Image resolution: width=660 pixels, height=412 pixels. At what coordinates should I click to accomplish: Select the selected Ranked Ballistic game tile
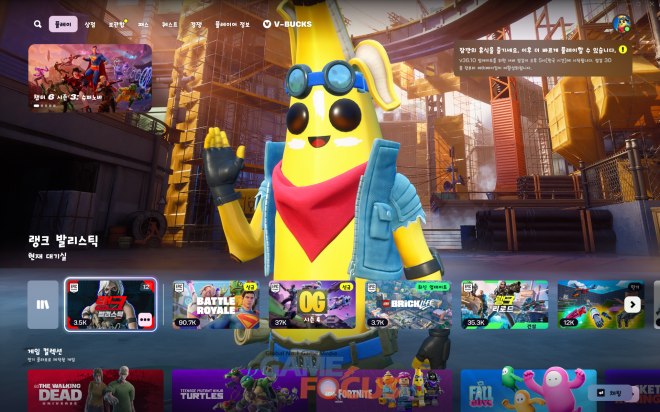click(x=111, y=304)
